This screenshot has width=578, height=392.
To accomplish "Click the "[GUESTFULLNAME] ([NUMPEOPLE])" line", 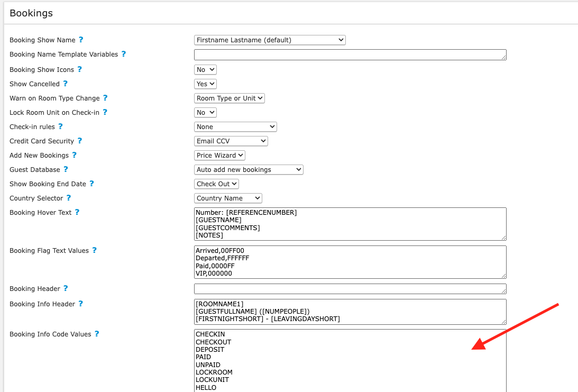I will tap(253, 312).
